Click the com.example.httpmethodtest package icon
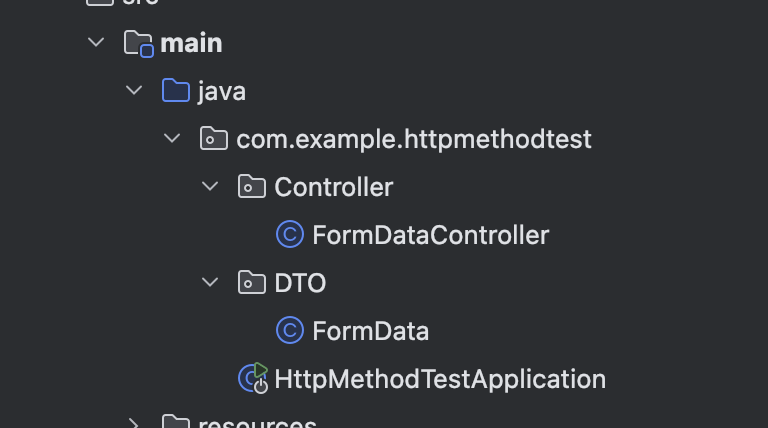The width and height of the screenshot is (768, 428). pyautogui.click(x=214, y=139)
